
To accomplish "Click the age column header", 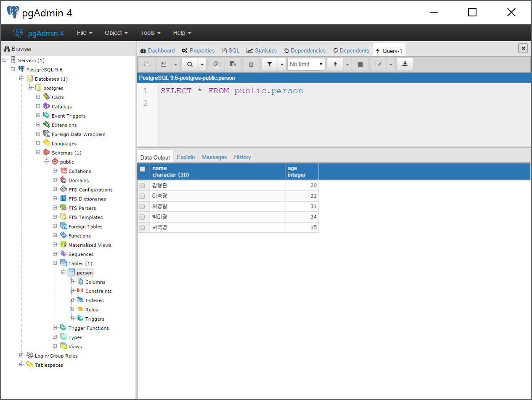I will coord(302,171).
